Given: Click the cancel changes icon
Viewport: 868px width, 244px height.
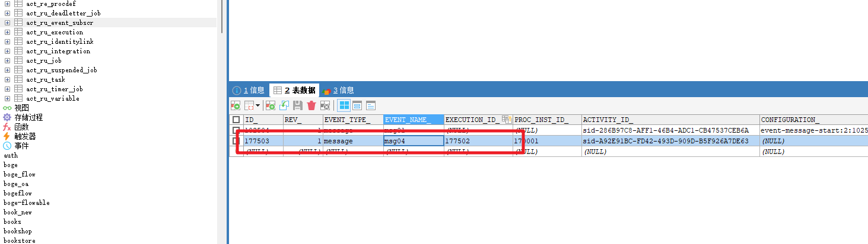Looking at the screenshot, I should [x=325, y=105].
